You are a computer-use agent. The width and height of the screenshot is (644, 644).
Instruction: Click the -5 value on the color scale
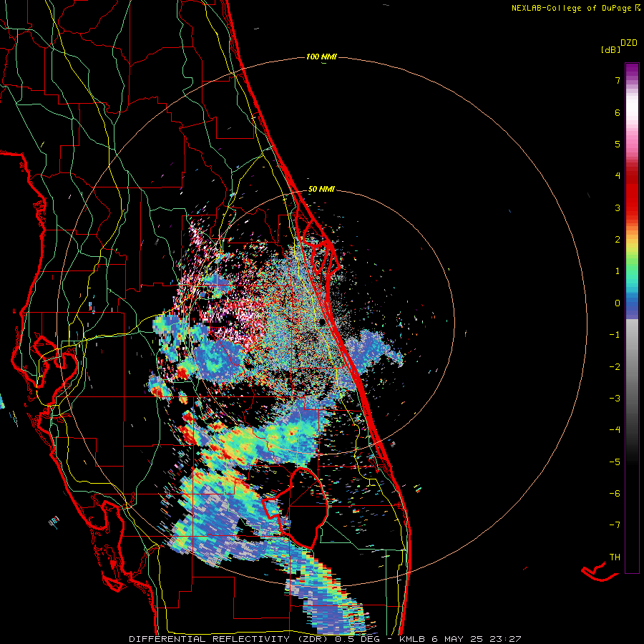pos(615,462)
